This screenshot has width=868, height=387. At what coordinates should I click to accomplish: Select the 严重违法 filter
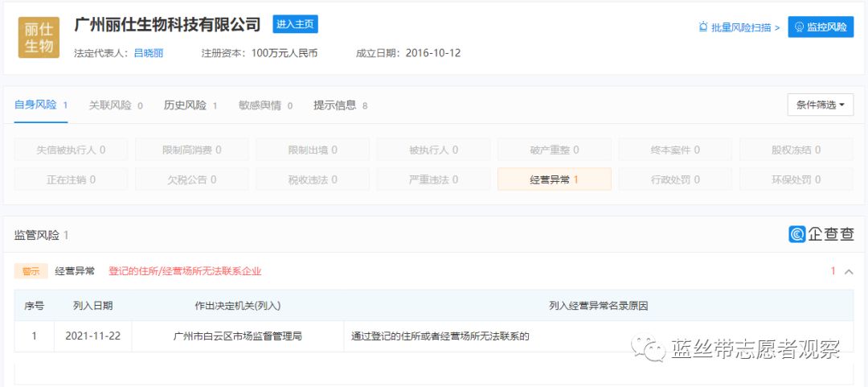[433, 179]
